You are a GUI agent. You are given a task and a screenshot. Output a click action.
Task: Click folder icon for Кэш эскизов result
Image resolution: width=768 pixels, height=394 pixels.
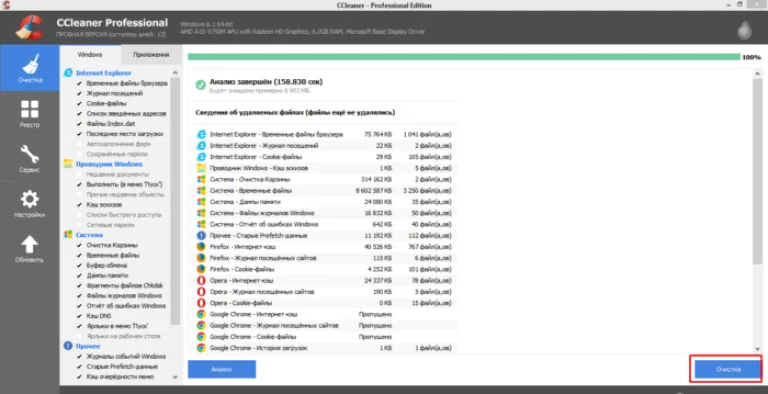(x=201, y=168)
